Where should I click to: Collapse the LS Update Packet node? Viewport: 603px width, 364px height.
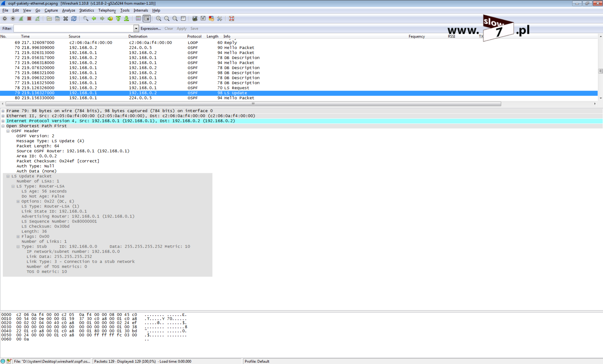tap(8, 176)
